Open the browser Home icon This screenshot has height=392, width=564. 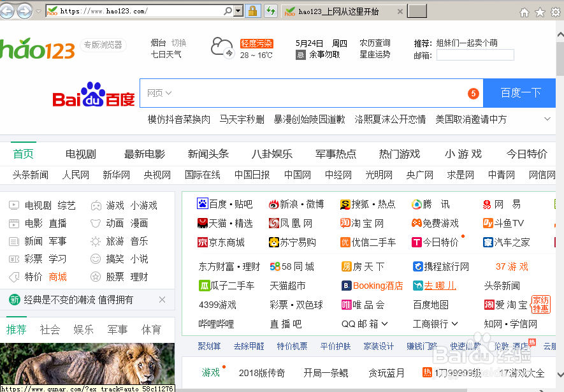point(524,13)
